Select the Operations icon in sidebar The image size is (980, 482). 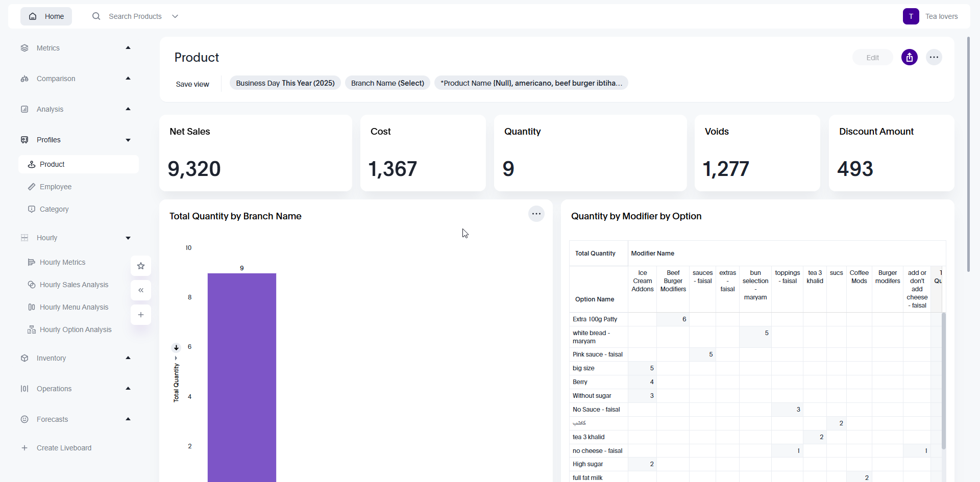point(24,388)
